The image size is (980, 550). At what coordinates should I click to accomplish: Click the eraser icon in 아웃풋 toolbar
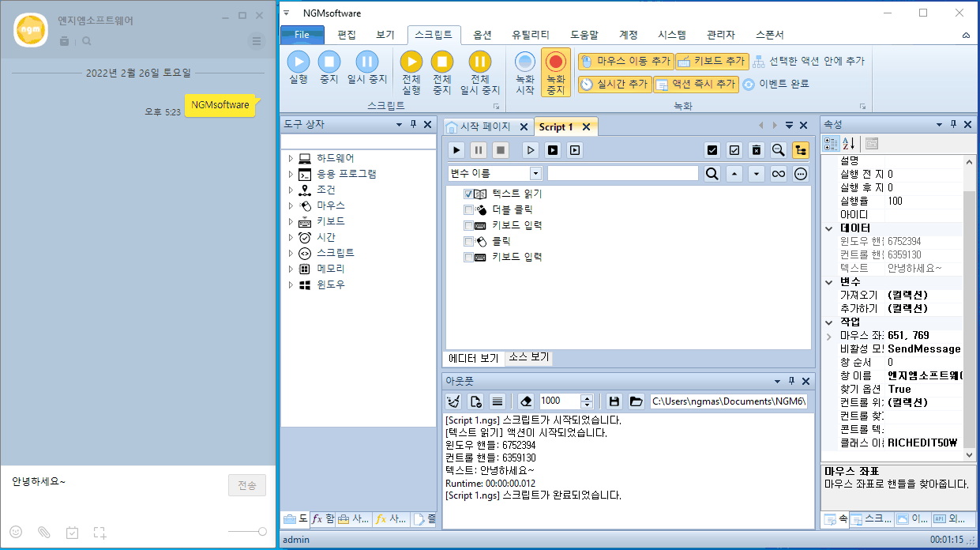coord(527,401)
